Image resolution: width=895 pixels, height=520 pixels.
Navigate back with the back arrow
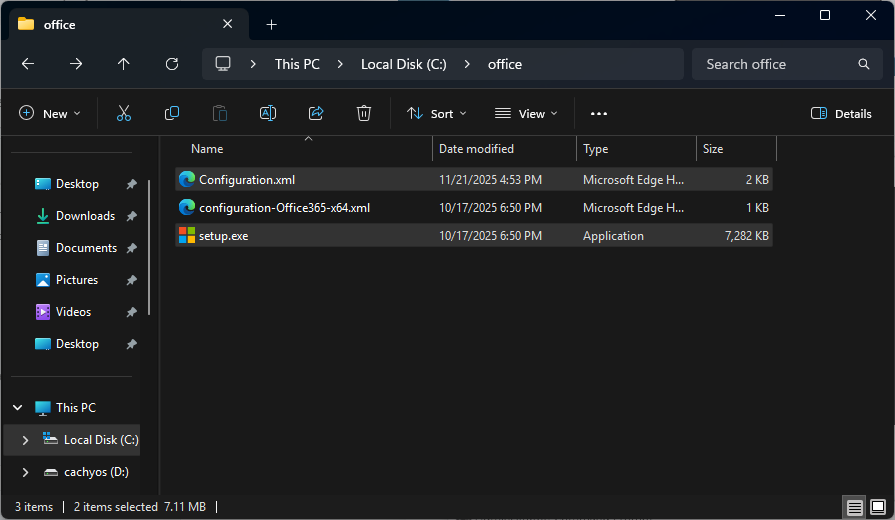pos(28,64)
